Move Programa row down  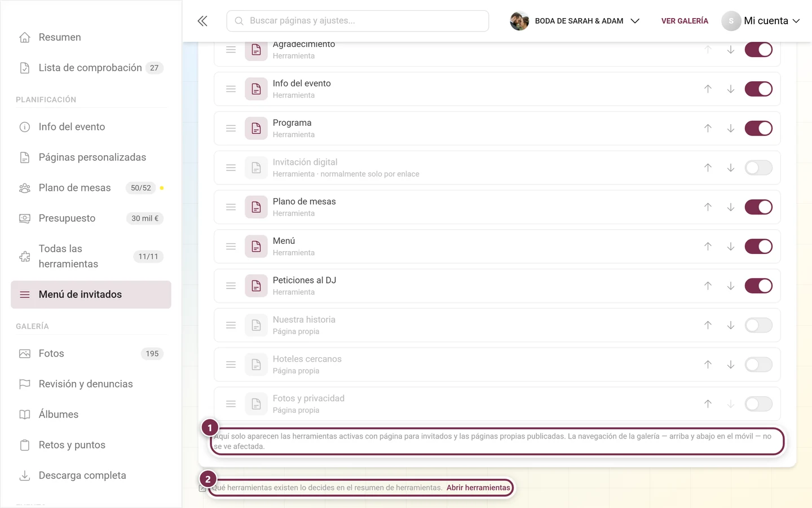click(730, 129)
